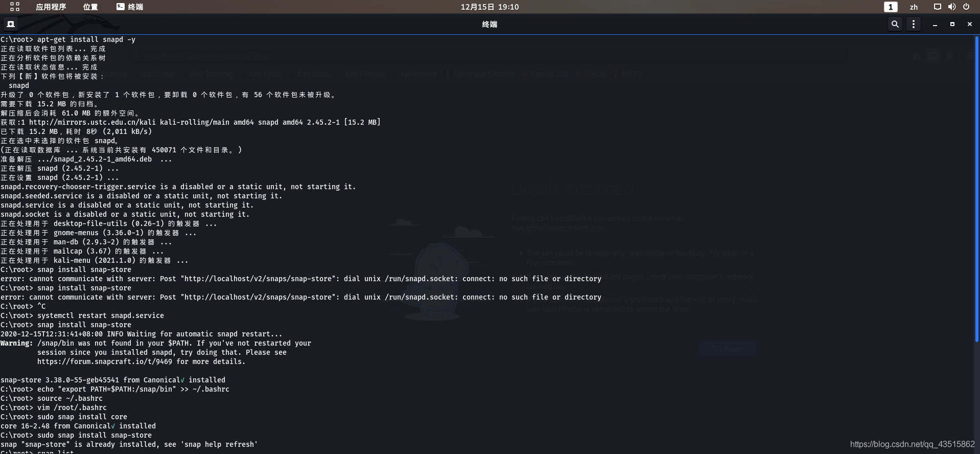
Task: Click 'snap "snap-store" is already installed' line
Action: [129, 444]
